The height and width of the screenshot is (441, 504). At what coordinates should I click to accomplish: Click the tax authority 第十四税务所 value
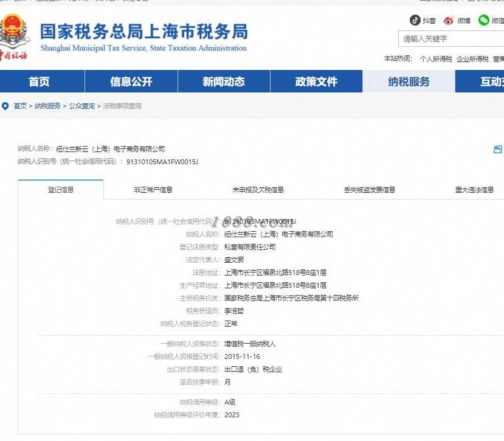click(291, 298)
